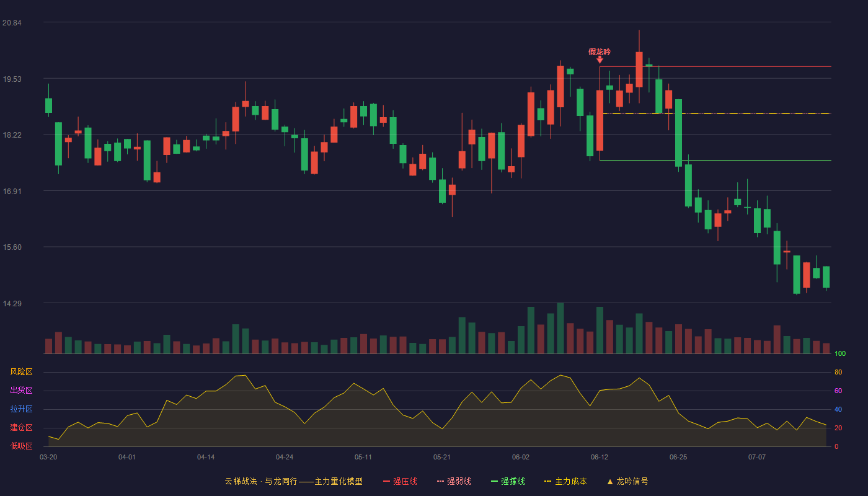Click the 19.53 price axis label
This screenshot has width=868, height=496.
click(12, 79)
